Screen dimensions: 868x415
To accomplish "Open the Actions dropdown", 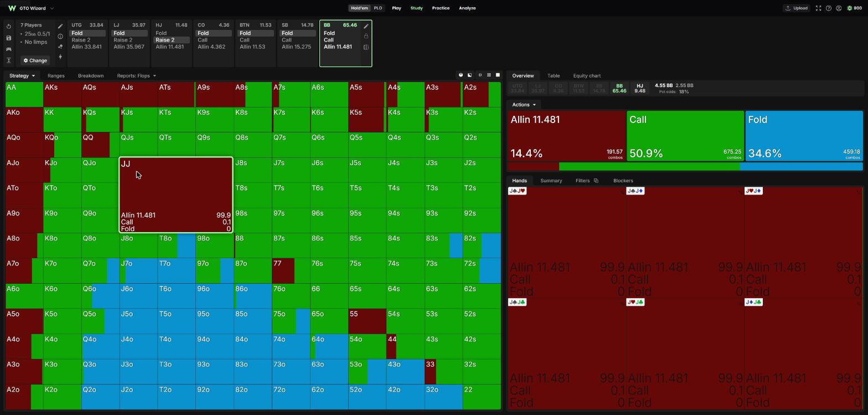I will pyautogui.click(x=524, y=105).
